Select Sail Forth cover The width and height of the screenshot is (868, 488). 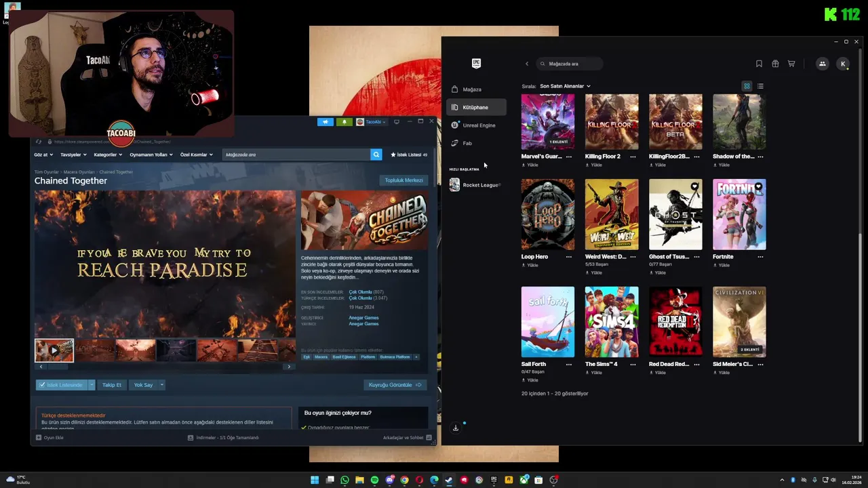[x=548, y=321]
